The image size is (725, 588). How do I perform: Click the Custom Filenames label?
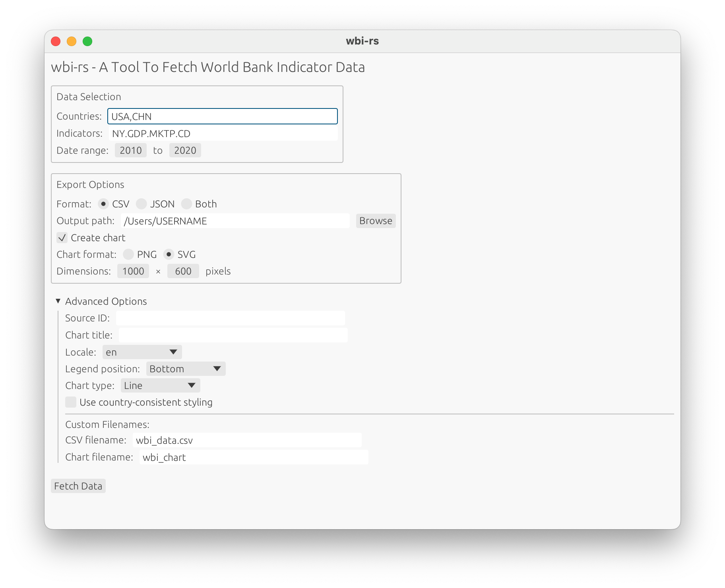coord(107,424)
